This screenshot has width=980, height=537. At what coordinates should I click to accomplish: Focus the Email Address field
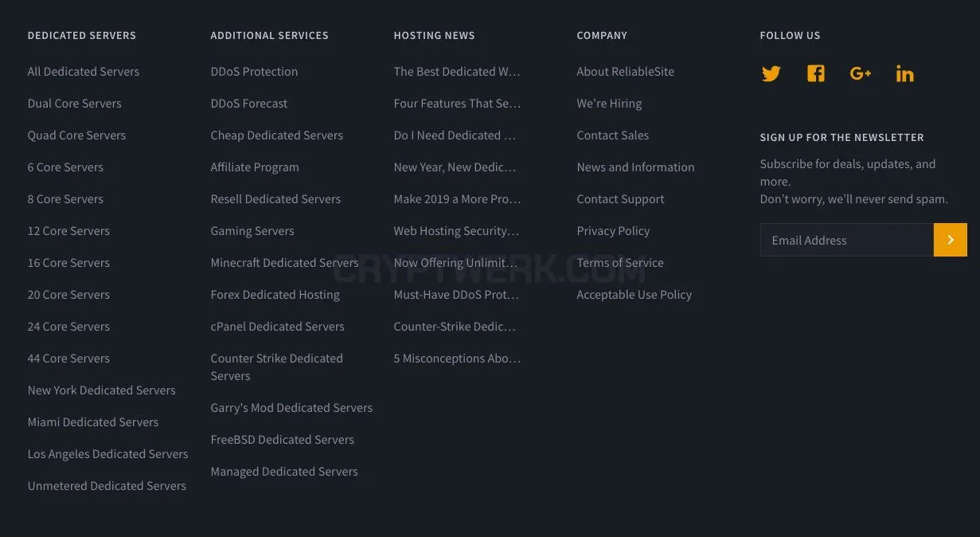(x=847, y=240)
